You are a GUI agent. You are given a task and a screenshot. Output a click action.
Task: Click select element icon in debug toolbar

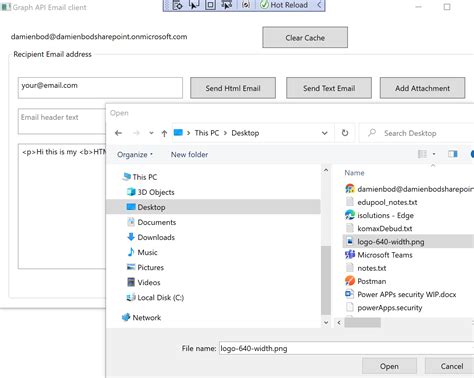pyautogui.click(x=194, y=5)
